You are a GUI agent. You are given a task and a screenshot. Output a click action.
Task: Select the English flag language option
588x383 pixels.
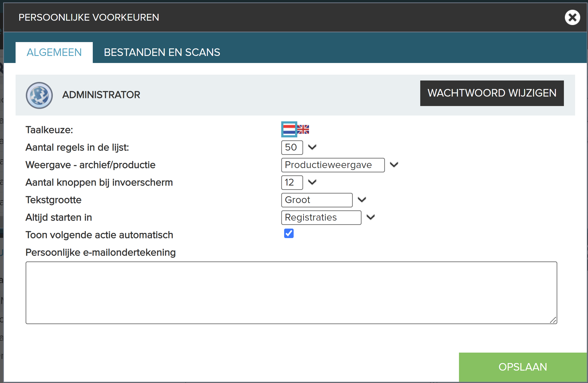tap(303, 129)
